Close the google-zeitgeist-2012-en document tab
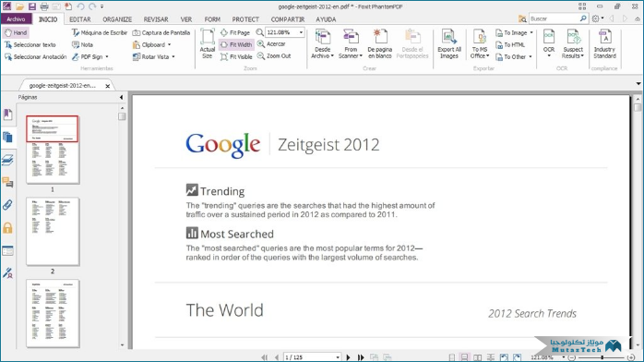This screenshot has width=644, height=362. 108,86
